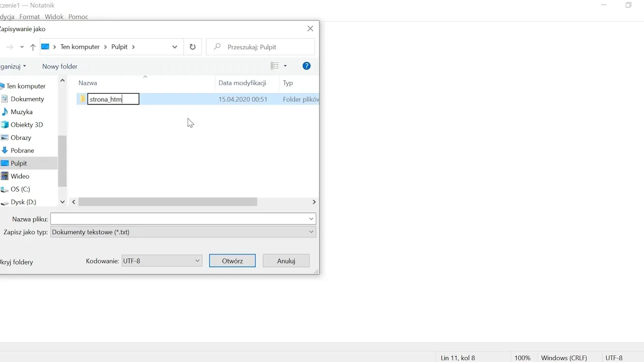Open the Pomoc menu

[x=78, y=17]
